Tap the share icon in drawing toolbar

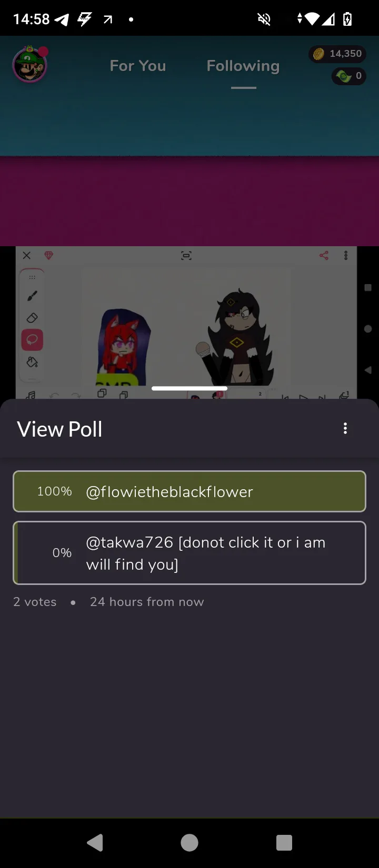tap(324, 256)
